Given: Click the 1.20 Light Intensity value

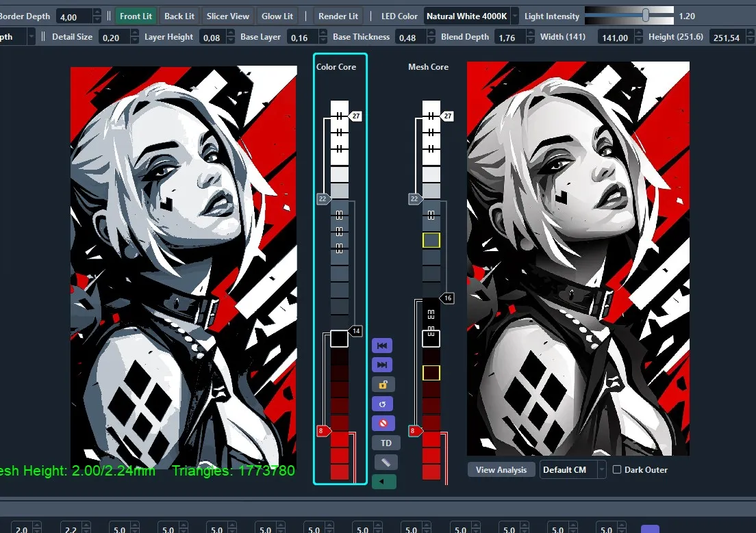Looking at the screenshot, I should (687, 16).
